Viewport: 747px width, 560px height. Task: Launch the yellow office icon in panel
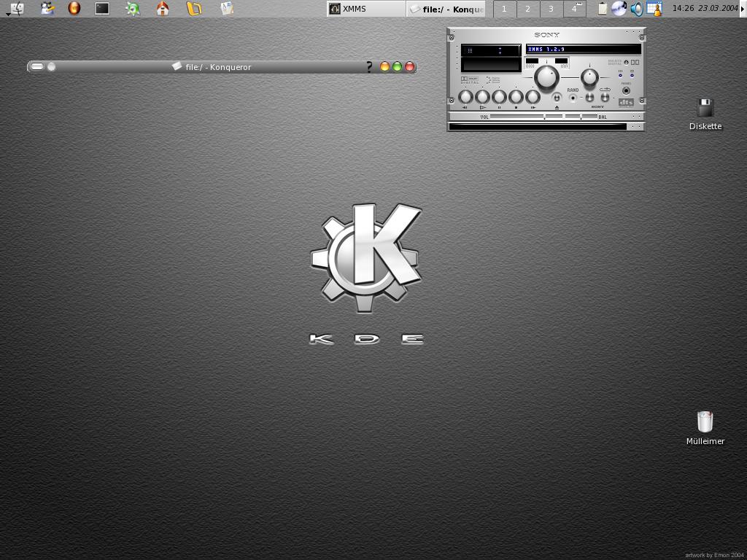[x=194, y=9]
